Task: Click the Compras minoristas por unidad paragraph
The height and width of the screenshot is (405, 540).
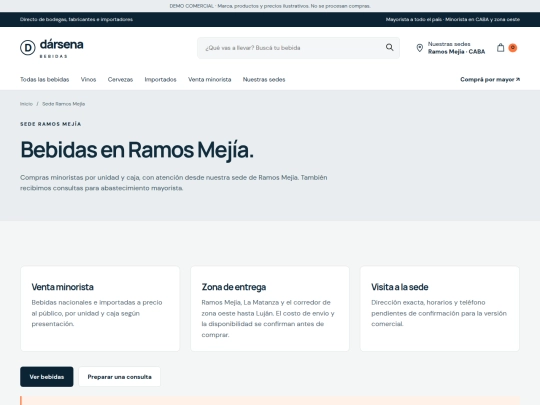Action: 174,183
